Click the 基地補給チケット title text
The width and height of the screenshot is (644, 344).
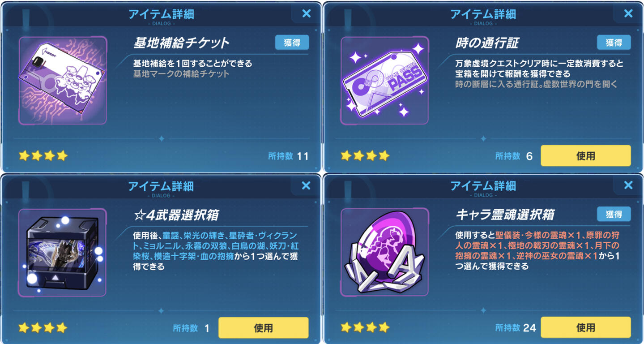(x=181, y=43)
